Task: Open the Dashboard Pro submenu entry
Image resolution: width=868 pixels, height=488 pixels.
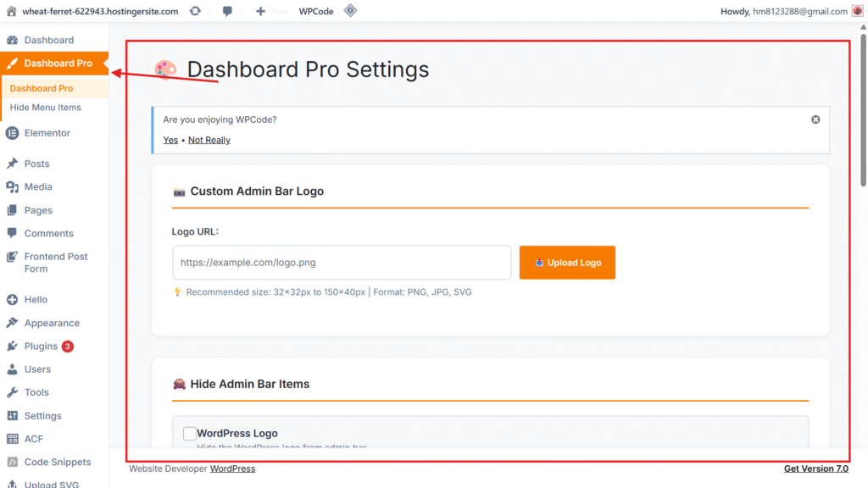Action: click(42, 88)
